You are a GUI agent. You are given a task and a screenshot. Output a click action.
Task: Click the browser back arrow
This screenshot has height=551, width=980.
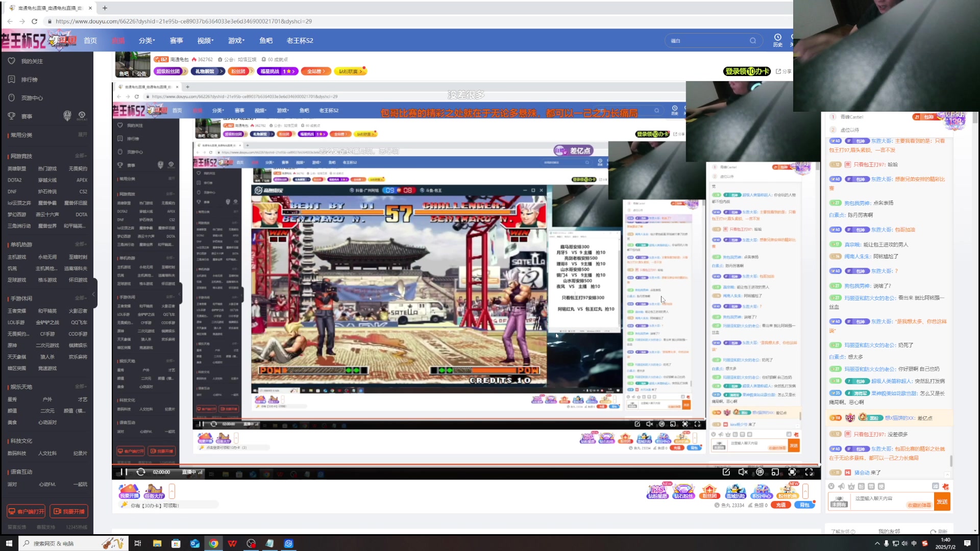pyautogui.click(x=10, y=21)
